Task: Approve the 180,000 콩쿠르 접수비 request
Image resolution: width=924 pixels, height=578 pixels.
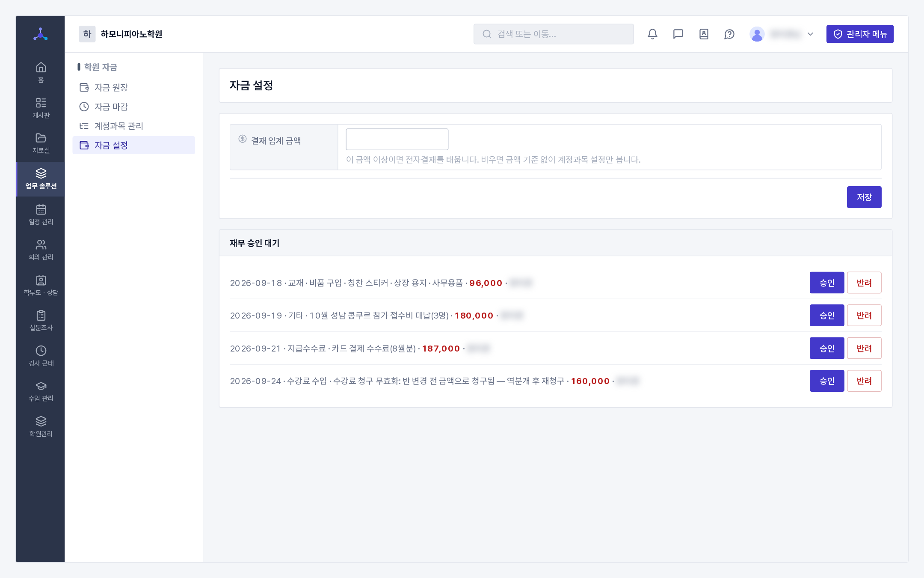Action: [x=827, y=315]
